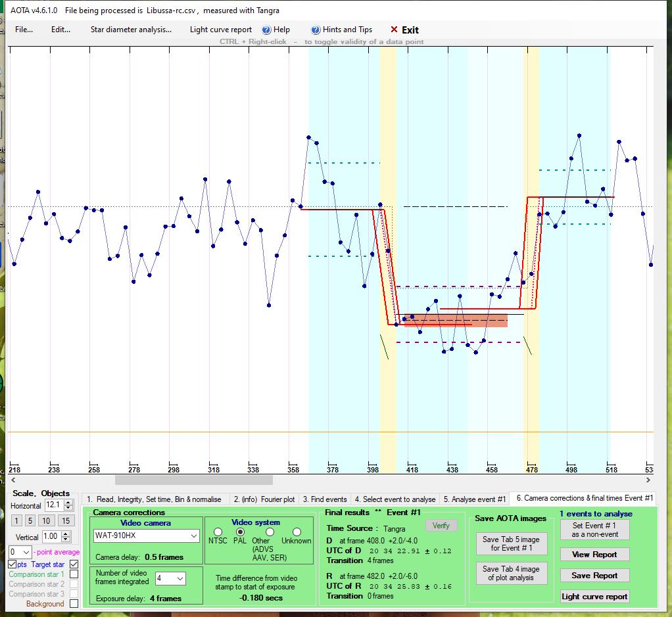The image size is (672, 617).
Task: Click the Horizontal scale value field
Action: coord(54,505)
